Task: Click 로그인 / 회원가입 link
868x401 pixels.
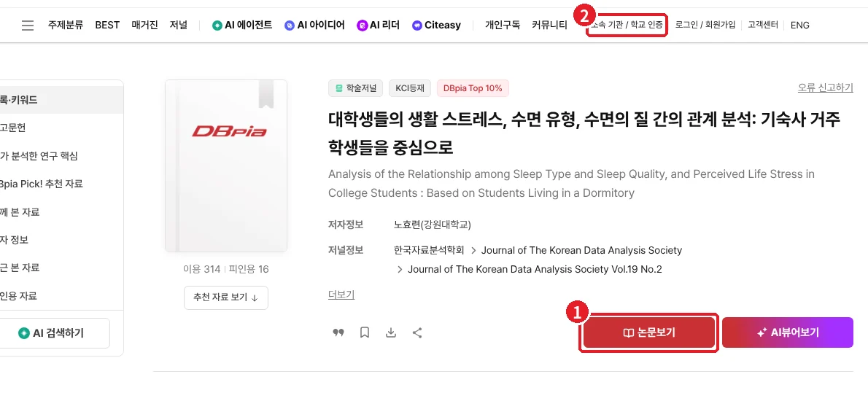Action: 705,25
